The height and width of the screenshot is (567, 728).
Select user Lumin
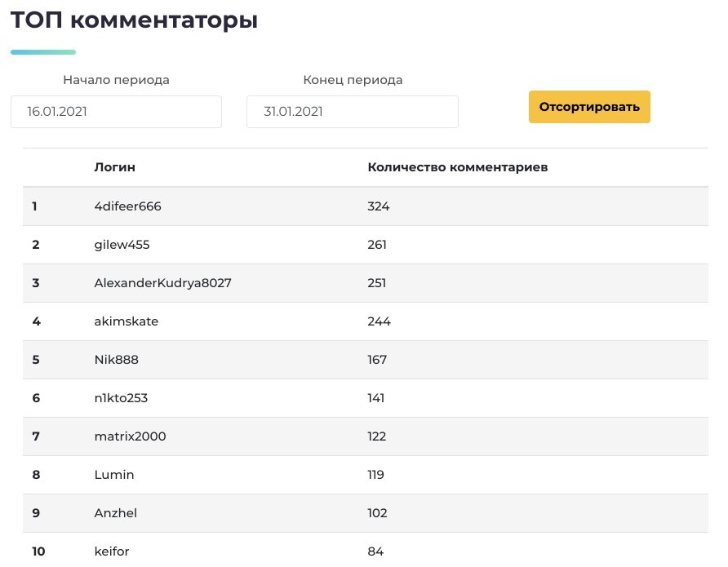[114, 475]
